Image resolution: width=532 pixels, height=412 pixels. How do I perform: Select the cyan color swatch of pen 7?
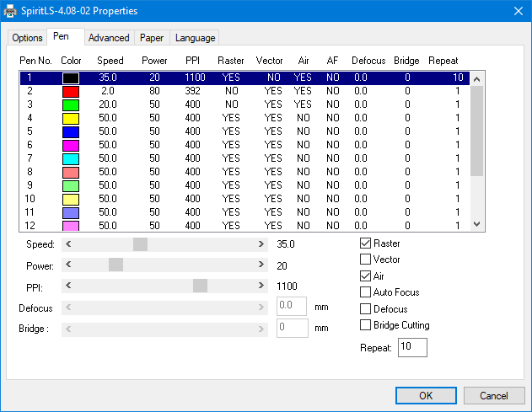tap(71, 159)
